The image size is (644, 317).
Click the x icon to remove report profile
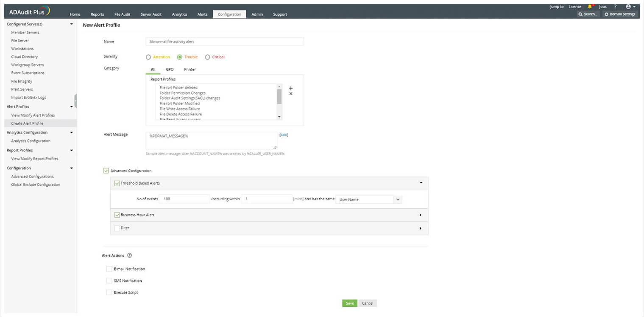coord(291,94)
